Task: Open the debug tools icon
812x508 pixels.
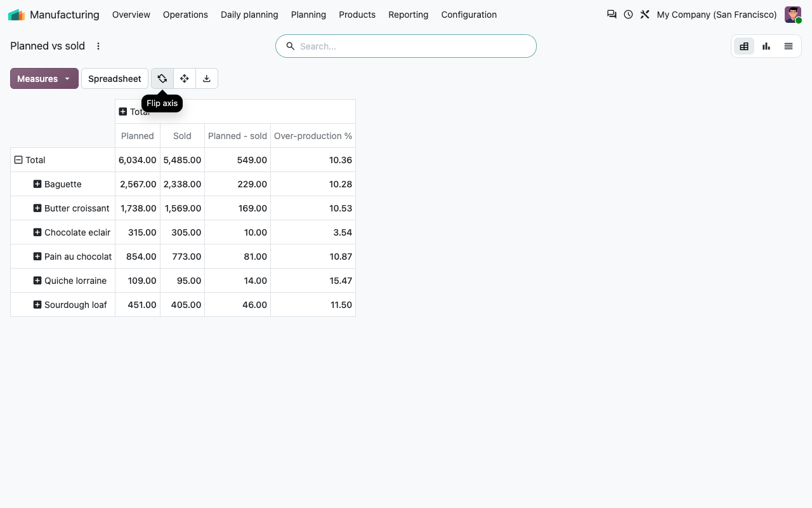Action: (645, 15)
